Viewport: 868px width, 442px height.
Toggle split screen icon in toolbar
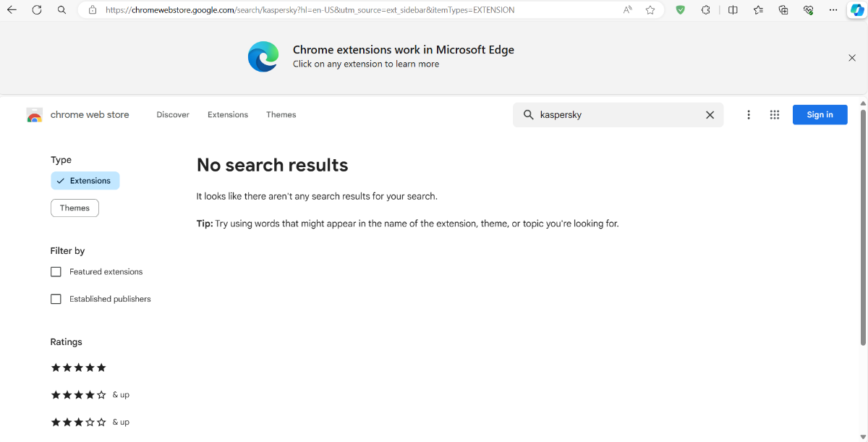(x=733, y=10)
